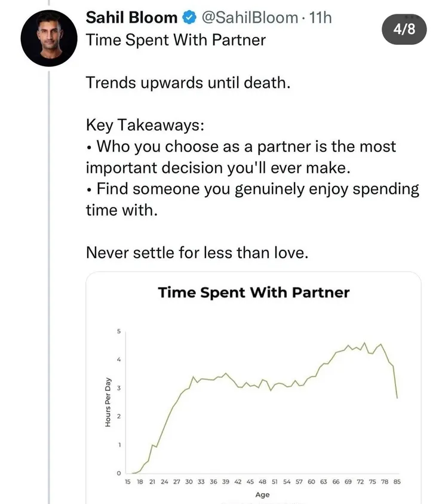Click the chart line's sharp drop at right end

[395, 381]
